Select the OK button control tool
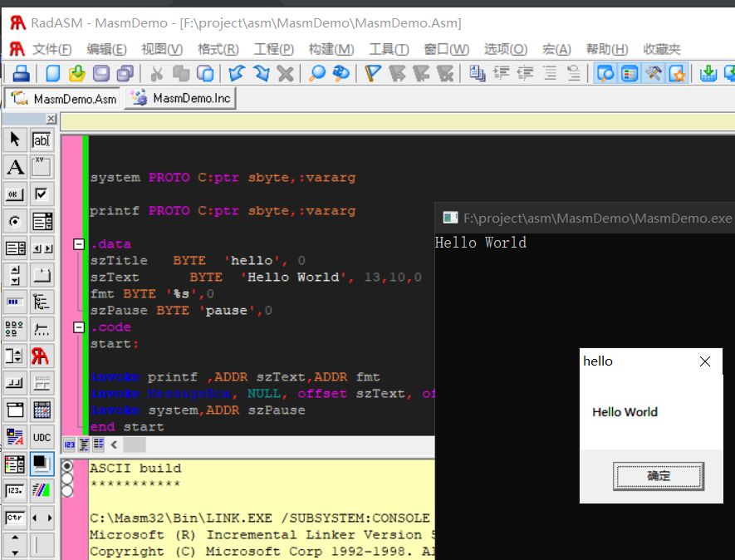Image resolution: width=735 pixels, height=560 pixels. pyautogui.click(x=14, y=194)
